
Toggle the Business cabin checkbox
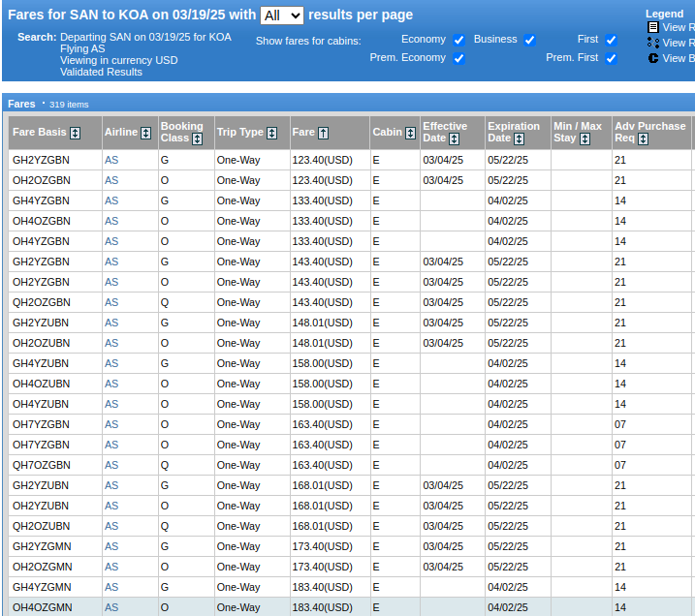point(529,40)
